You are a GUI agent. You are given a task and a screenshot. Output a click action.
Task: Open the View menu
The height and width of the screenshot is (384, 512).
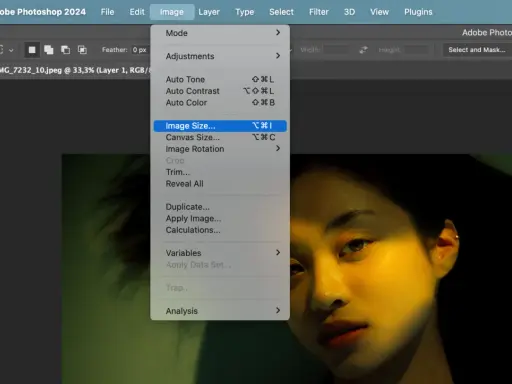pyautogui.click(x=379, y=12)
